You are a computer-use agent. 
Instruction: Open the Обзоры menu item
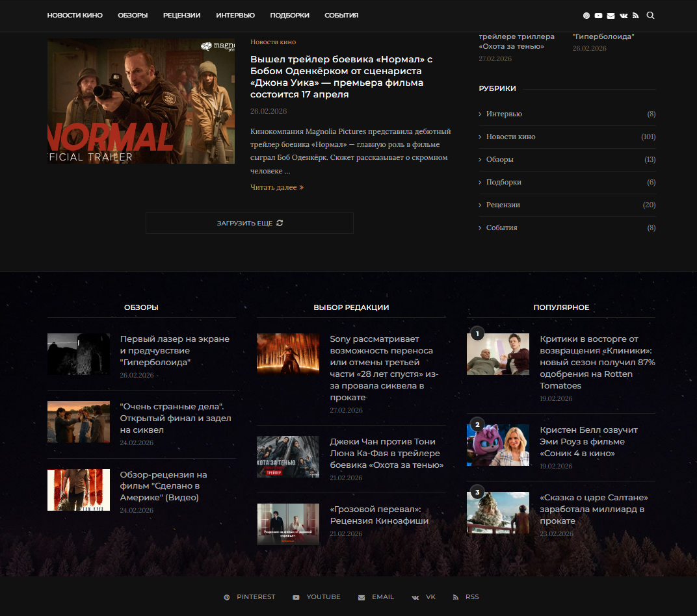133,15
